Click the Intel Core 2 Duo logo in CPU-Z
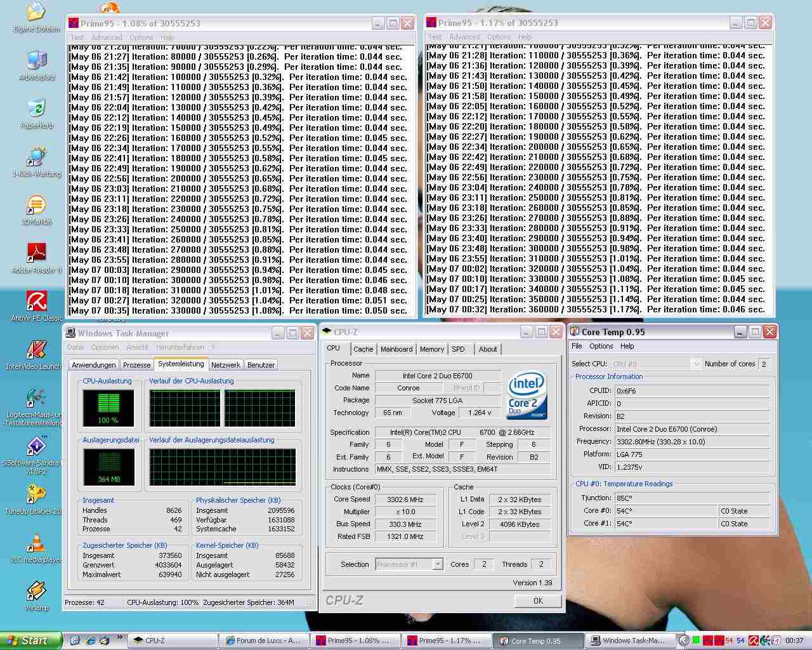Screen dimensions: 812x650 point(527,395)
